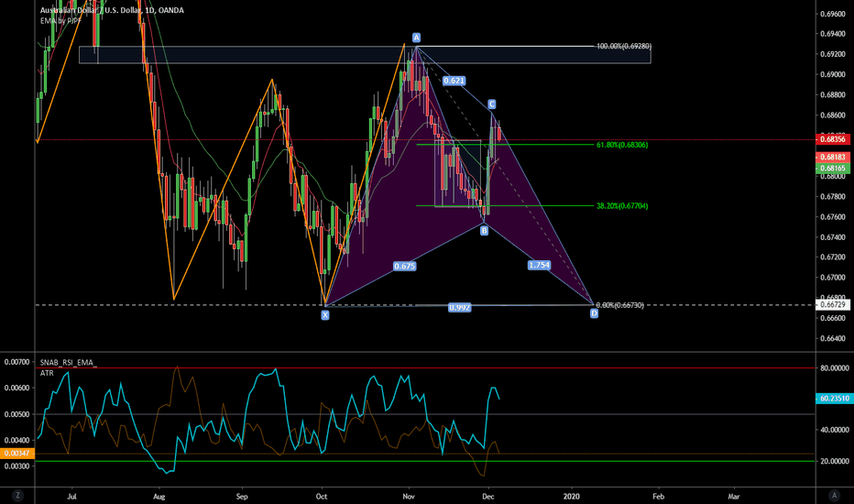
Task: Select the X point label of the XABCD pattern
Action: point(324,314)
